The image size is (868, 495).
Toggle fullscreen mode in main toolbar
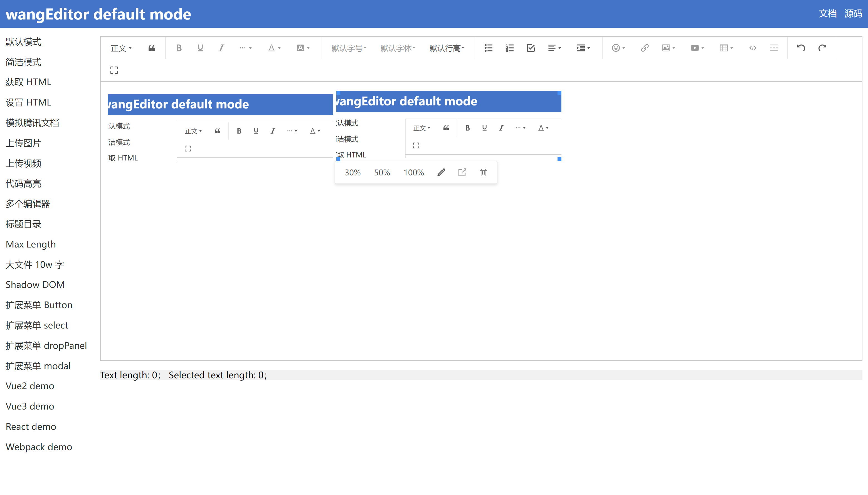(x=114, y=70)
